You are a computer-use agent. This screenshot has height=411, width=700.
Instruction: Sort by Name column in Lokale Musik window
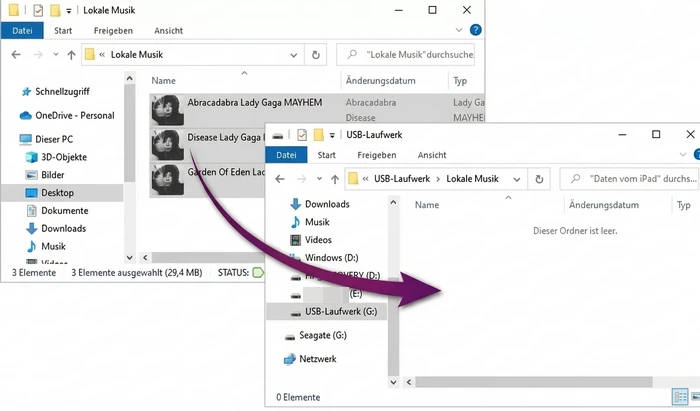pos(163,81)
